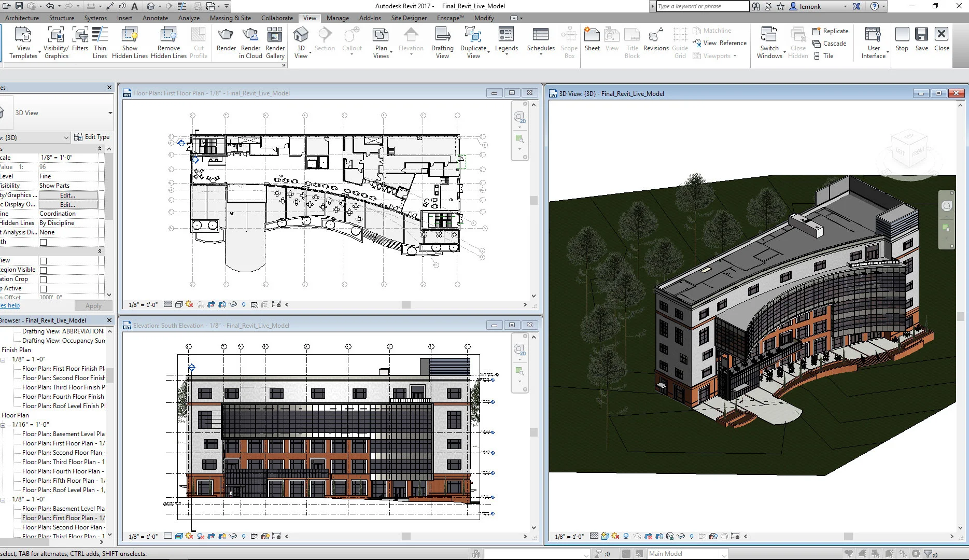Switch to the Structure ribbon tab

tap(62, 18)
